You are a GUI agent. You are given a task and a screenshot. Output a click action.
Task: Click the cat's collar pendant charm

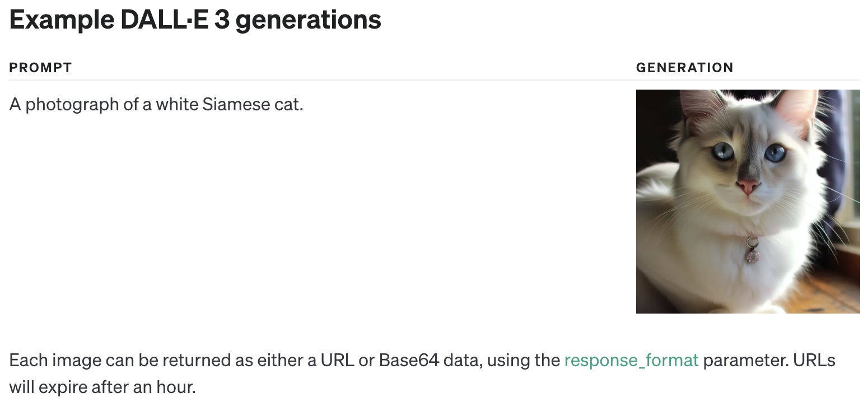pyautogui.click(x=753, y=254)
